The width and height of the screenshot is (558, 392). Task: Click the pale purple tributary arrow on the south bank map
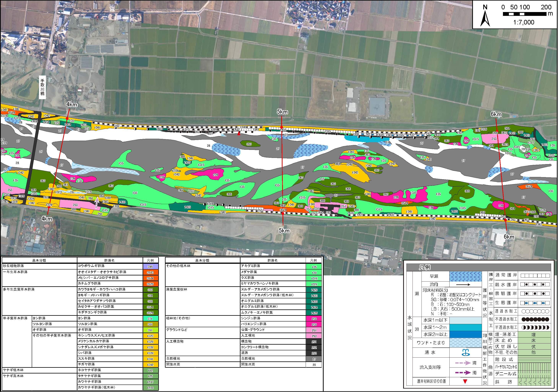[x=97, y=202]
